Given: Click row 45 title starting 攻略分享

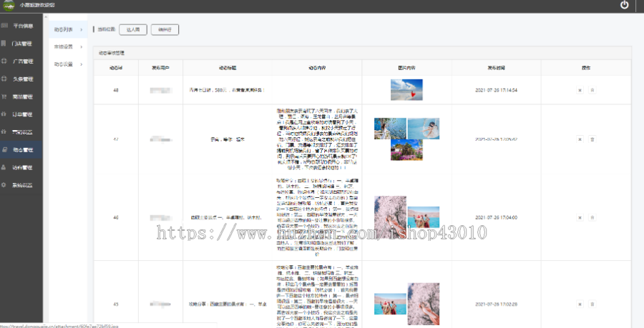Looking at the screenshot, I should [227, 304].
